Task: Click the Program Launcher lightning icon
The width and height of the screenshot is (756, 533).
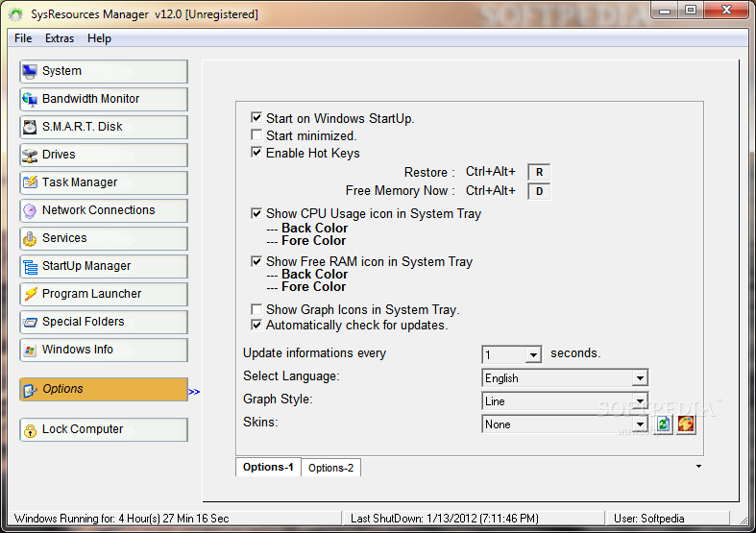Action: coord(30,294)
